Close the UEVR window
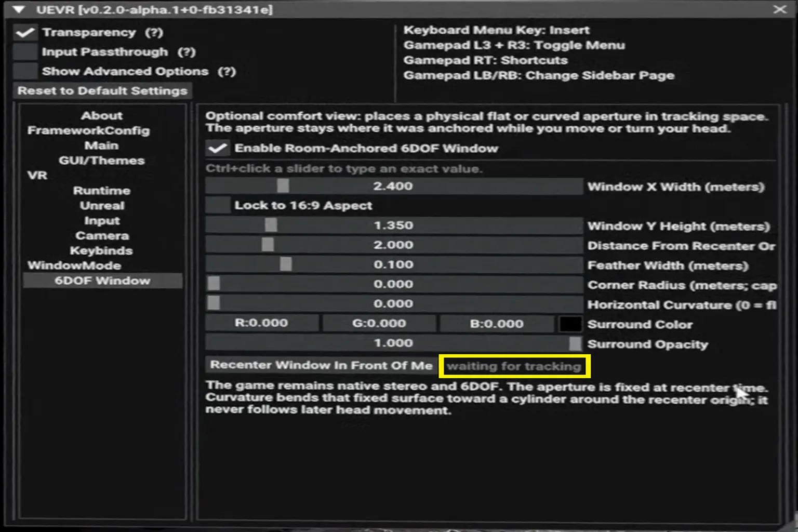 coord(779,9)
